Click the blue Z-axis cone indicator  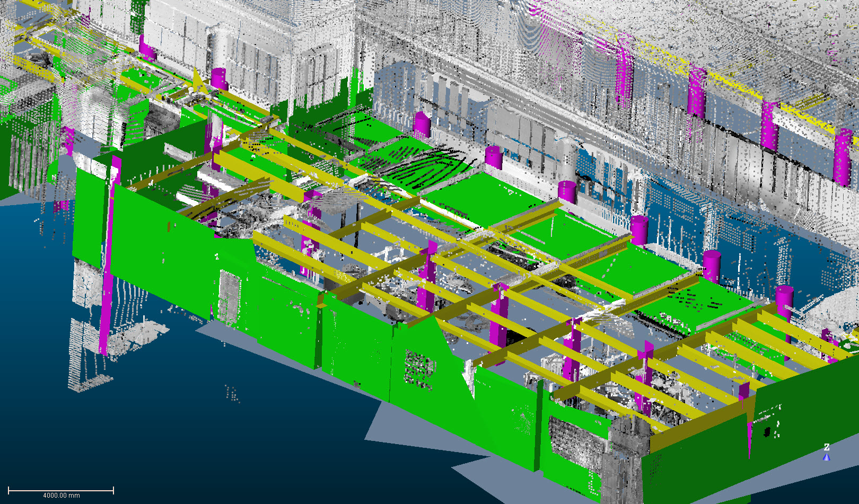(826, 457)
